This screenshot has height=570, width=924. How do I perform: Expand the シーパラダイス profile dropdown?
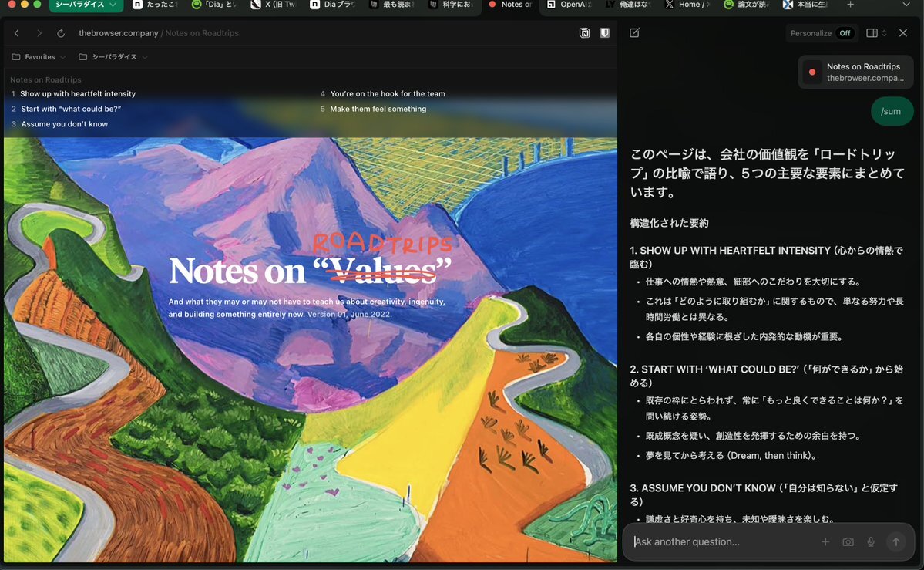click(113, 5)
